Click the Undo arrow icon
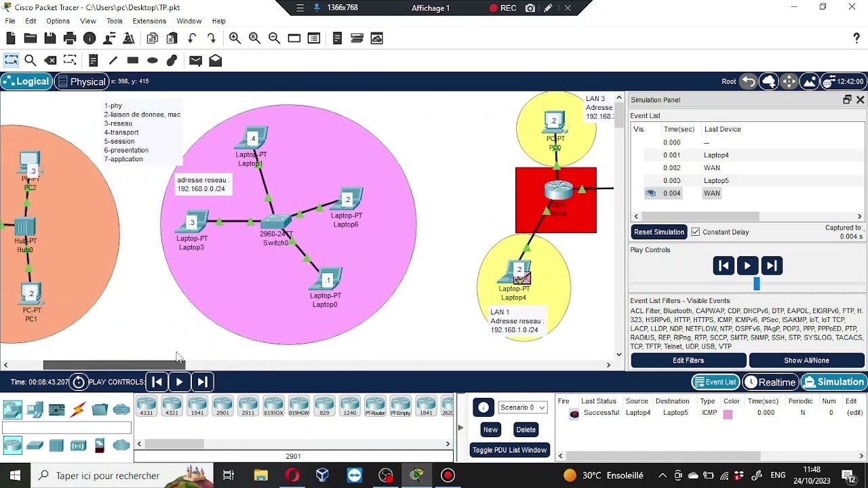 pos(192,39)
